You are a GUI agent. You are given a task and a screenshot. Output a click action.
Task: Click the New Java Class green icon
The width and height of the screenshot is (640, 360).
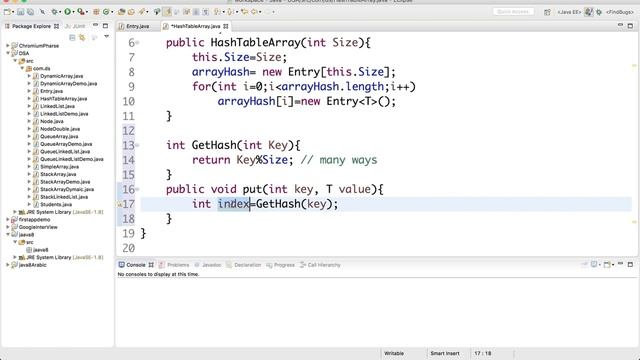(106, 12)
